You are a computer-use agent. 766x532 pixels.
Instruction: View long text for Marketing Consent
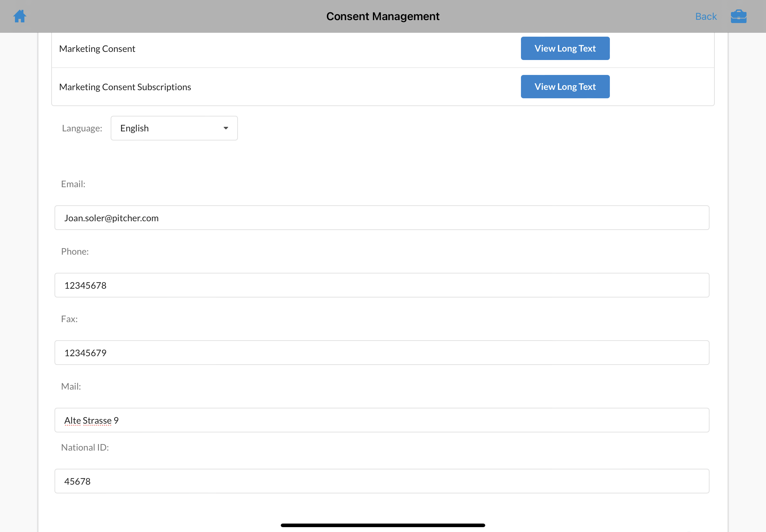[x=565, y=48]
